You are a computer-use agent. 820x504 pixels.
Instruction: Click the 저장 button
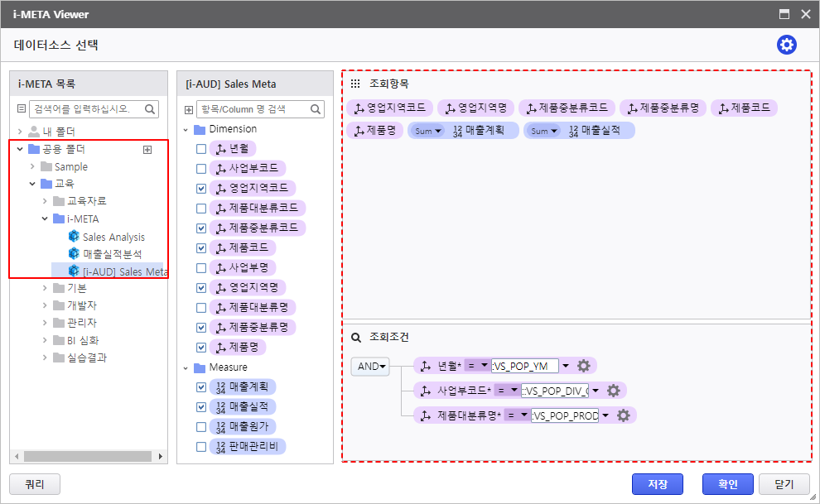pyautogui.click(x=657, y=484)
